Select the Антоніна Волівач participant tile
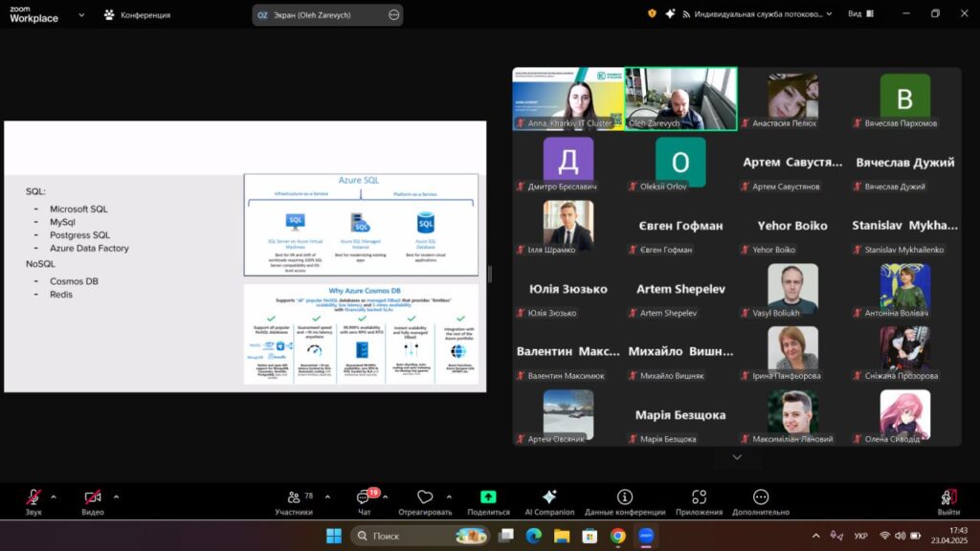 pyautogui.click(x=905, y=288)
